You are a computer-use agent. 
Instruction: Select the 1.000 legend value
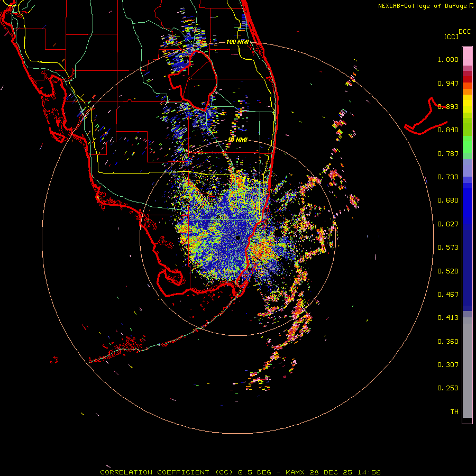point(448,59)
